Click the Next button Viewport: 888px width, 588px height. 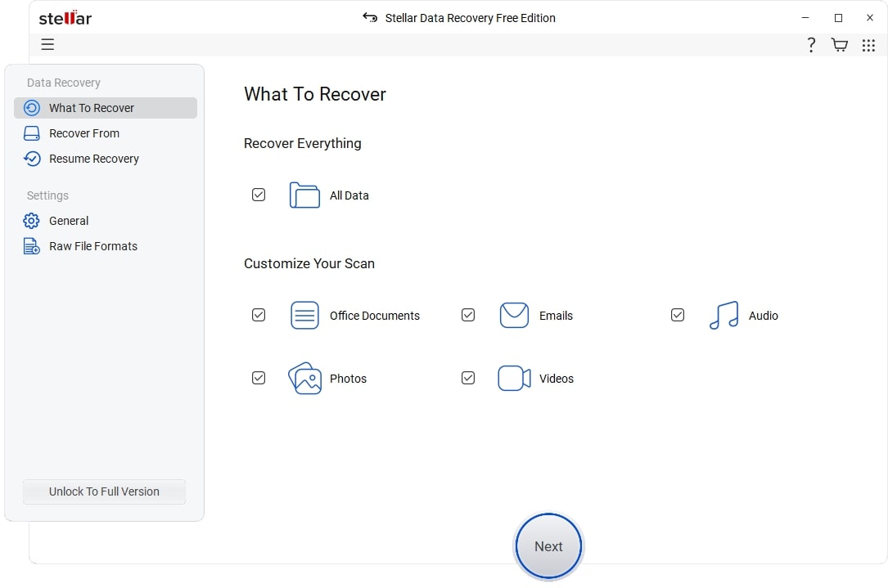[548, 546]
